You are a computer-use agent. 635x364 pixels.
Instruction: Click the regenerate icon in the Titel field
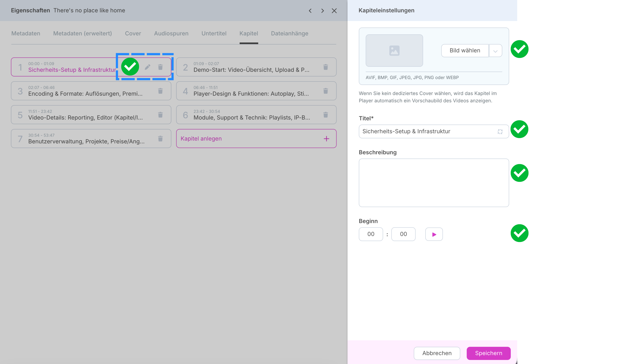pos(500,131)
